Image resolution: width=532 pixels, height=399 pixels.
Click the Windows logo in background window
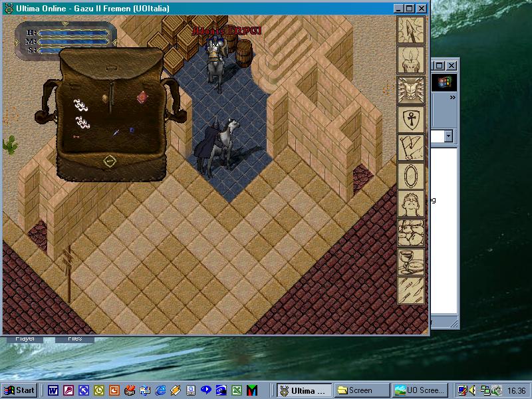point(444,82)
